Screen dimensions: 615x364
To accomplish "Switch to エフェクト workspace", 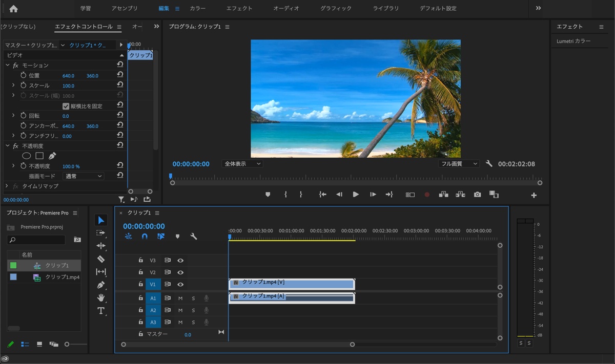I will pyautogui.click(x=239, y=9).
